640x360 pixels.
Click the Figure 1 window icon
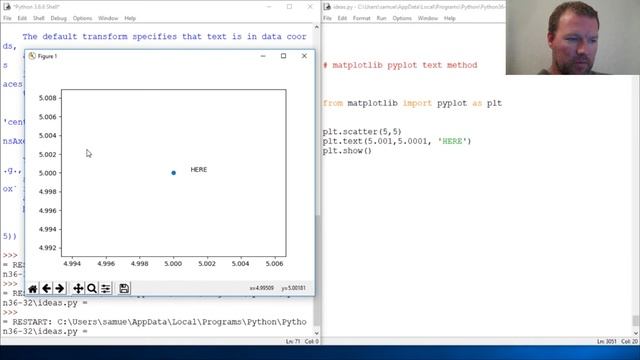[x=32, y=56]
